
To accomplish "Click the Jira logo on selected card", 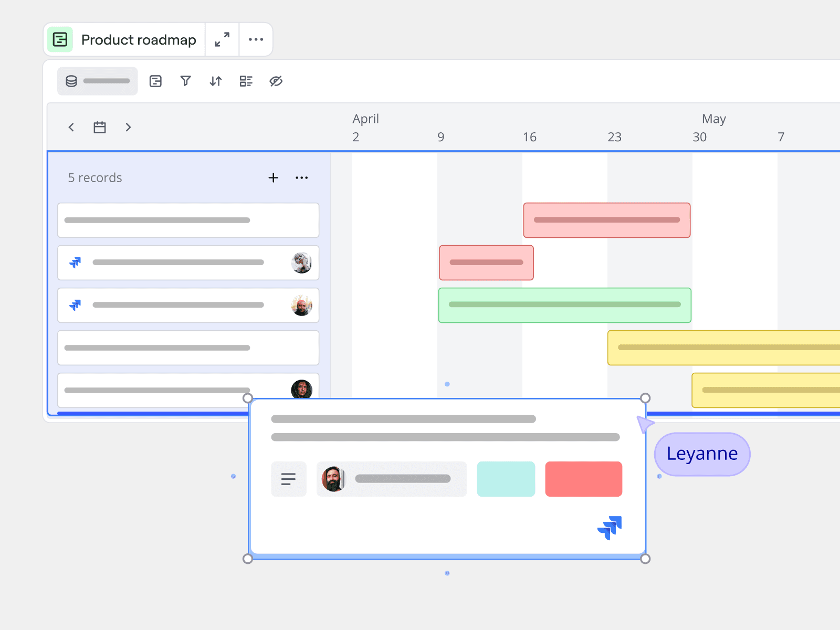I will click(610, 528).
